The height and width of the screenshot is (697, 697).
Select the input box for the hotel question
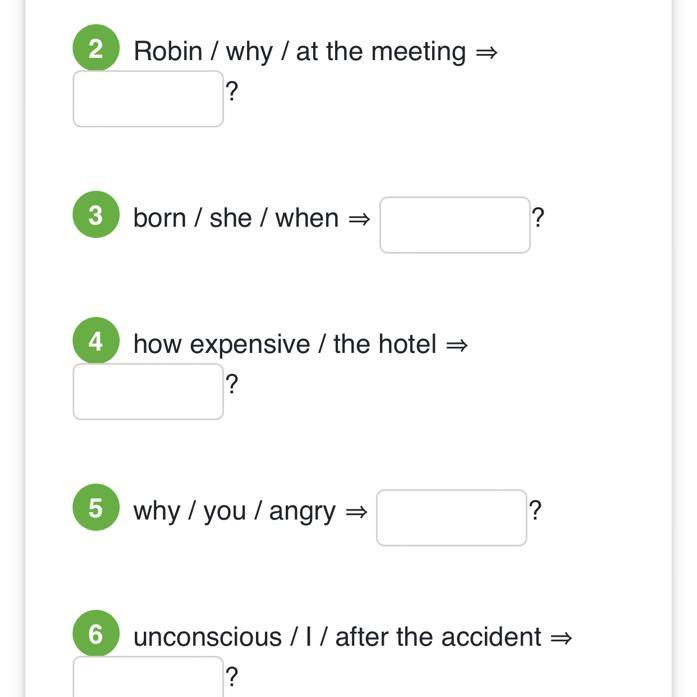point(148,391)
